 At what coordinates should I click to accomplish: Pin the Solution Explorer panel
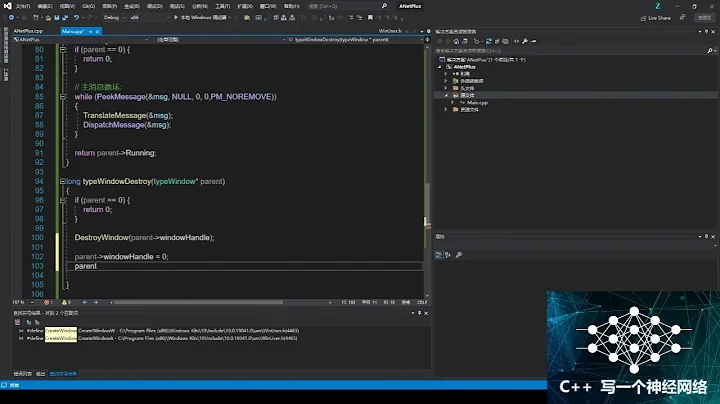coord(706,31)
